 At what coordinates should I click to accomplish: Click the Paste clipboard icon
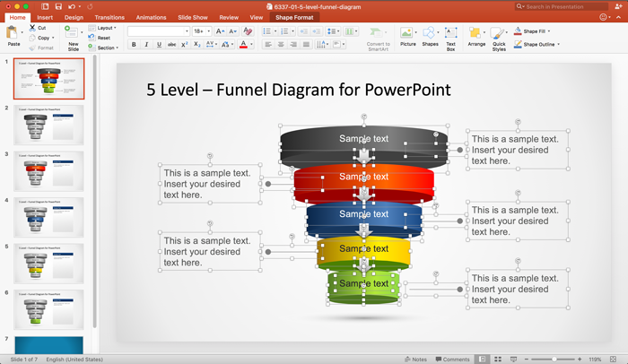[x=13, y=33]
